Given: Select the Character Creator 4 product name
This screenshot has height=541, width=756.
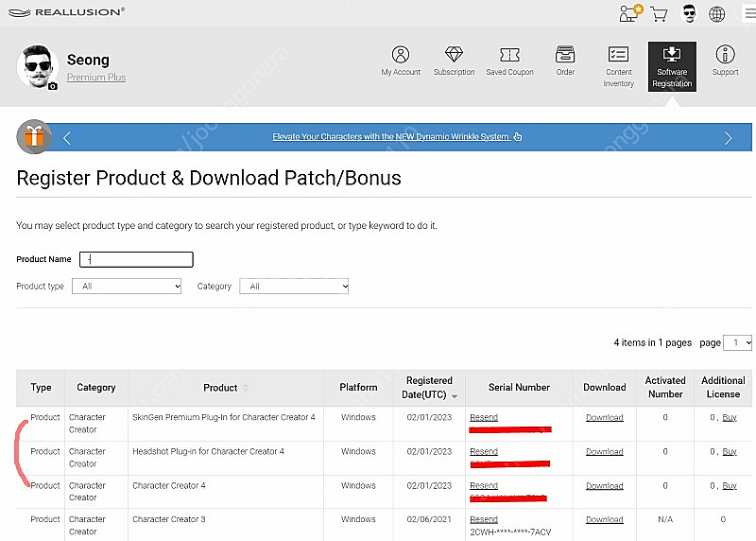Looking at the screenshot, I should pos(169,485).
